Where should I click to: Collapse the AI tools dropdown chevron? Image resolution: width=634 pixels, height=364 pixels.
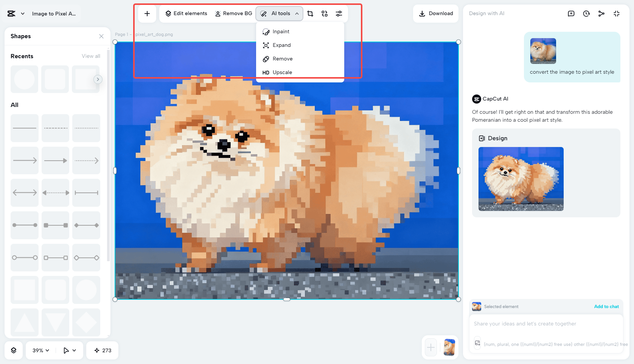[297, 13]
